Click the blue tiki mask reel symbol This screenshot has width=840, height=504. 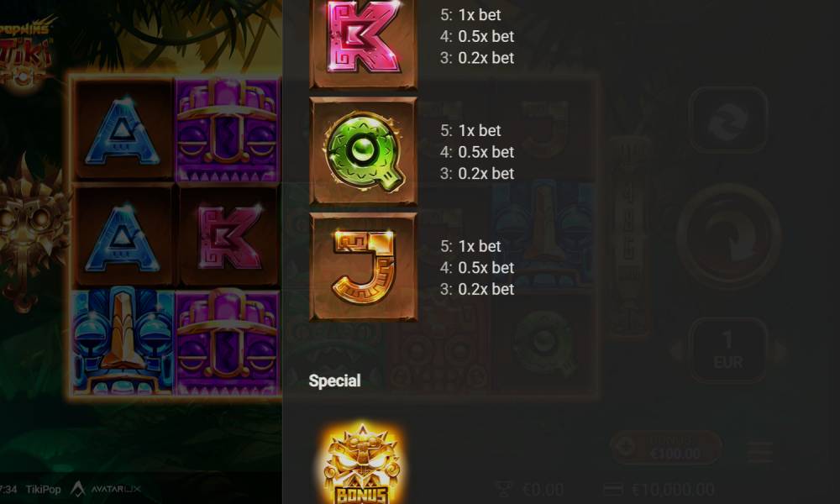tap(123, 343)
